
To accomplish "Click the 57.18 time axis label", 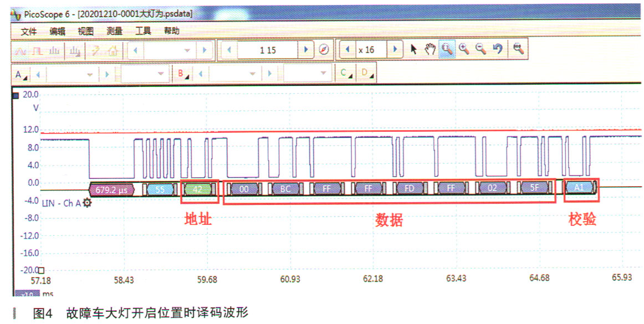I will [40, 280].
